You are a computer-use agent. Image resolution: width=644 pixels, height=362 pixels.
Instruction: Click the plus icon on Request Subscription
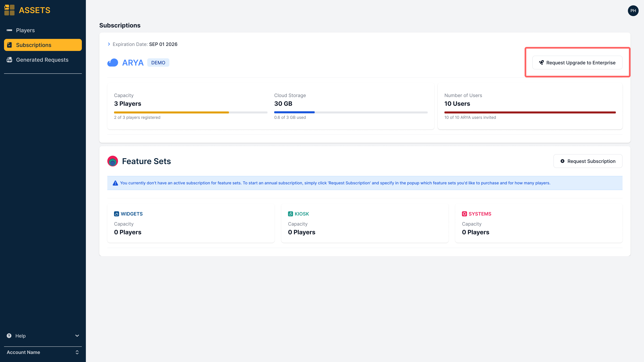coord(562,161)
